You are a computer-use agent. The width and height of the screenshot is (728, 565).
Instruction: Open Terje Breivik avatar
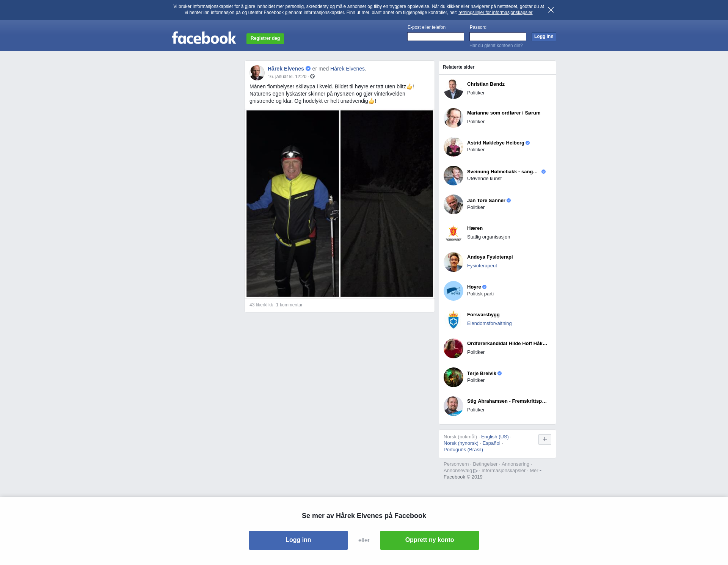coord(453,377)
